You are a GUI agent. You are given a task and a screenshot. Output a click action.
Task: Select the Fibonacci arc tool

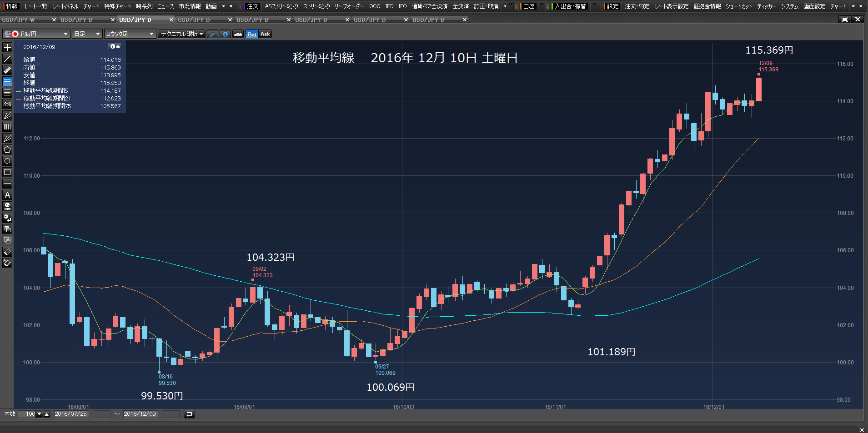click(x=7, y=104)
